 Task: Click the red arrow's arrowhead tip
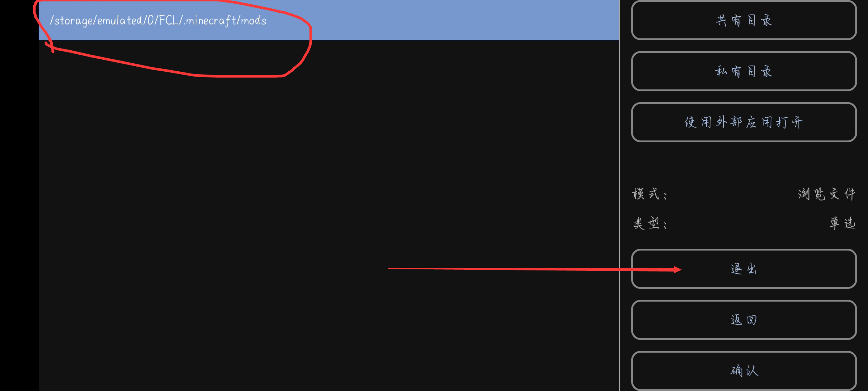pyautogui.click(x=680, y=269)
